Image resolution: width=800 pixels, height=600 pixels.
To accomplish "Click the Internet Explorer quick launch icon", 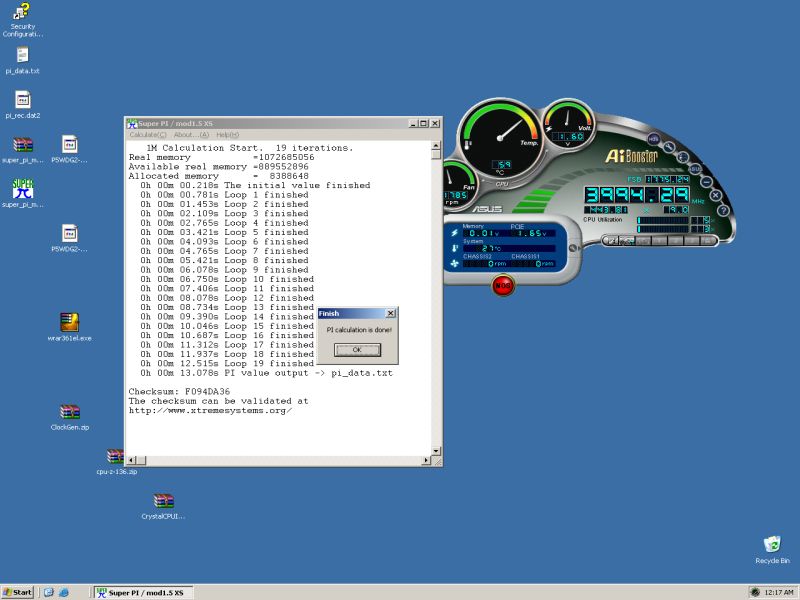I will tap(64, 592).
